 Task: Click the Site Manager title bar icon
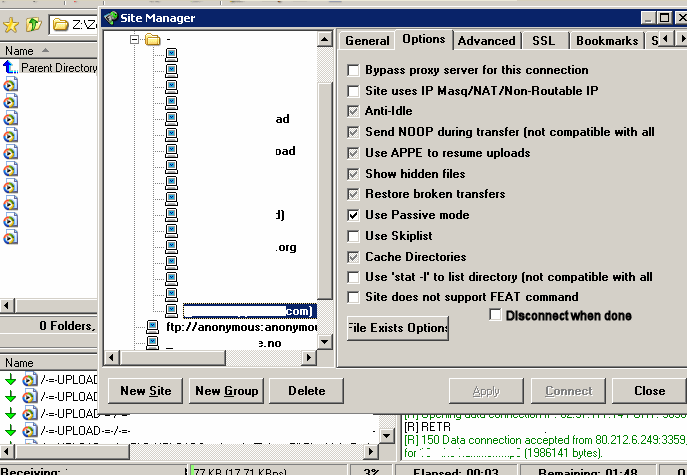click(113, 17)
